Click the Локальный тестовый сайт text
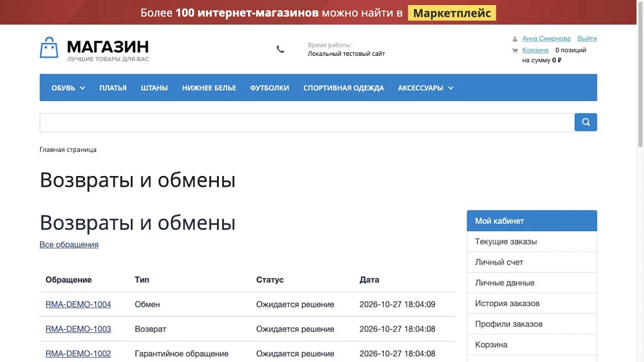The image size is (644, 362). click(347, 54)
